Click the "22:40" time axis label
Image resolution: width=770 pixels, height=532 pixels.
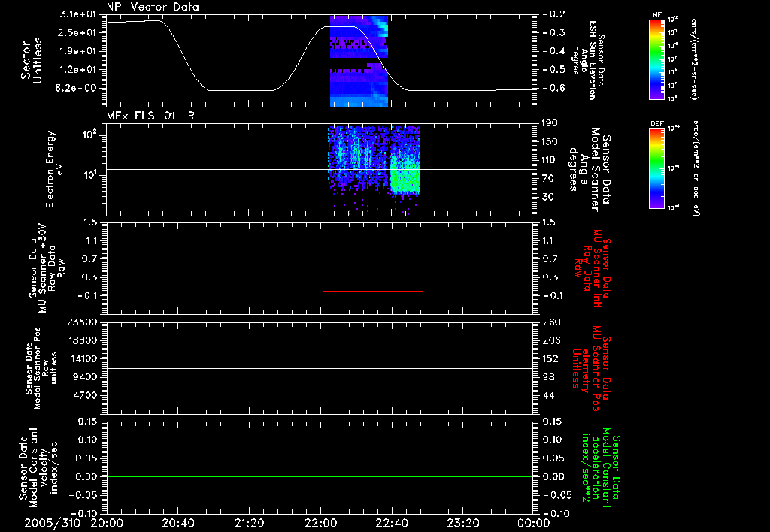[x=391, y=523]
